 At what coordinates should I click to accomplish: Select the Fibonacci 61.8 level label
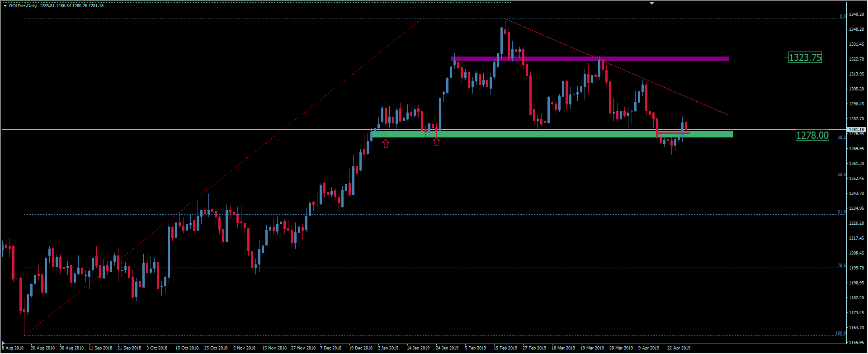[x=841, y=212]
